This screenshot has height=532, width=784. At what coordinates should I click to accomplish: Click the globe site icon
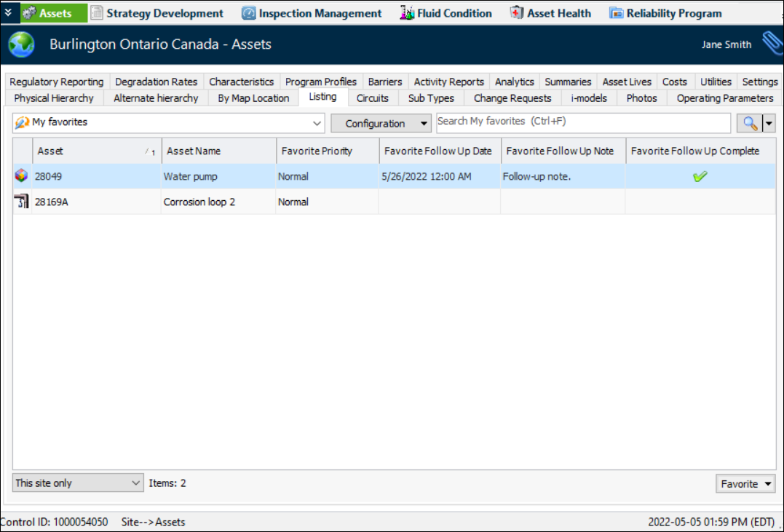pos(21,45)
